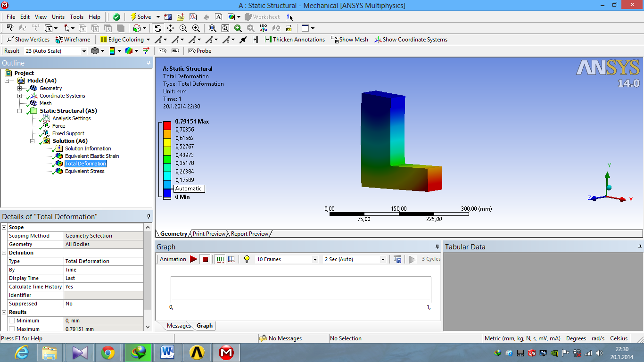Click the vectors display icon
The width and height of the screenshot is (644, 362).
click(146, 51)
